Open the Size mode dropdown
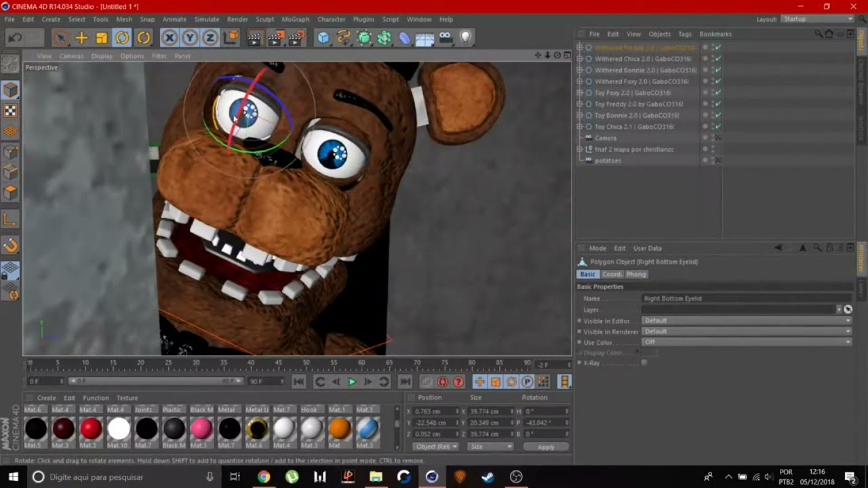The height and width of the screenshot is (488, 868). coord(490,447)
